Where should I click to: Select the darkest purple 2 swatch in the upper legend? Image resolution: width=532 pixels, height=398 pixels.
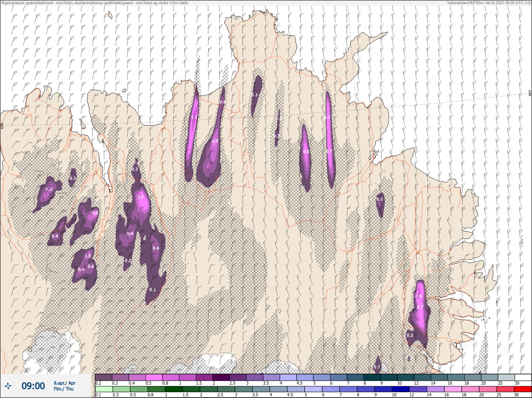click(221, 377)
